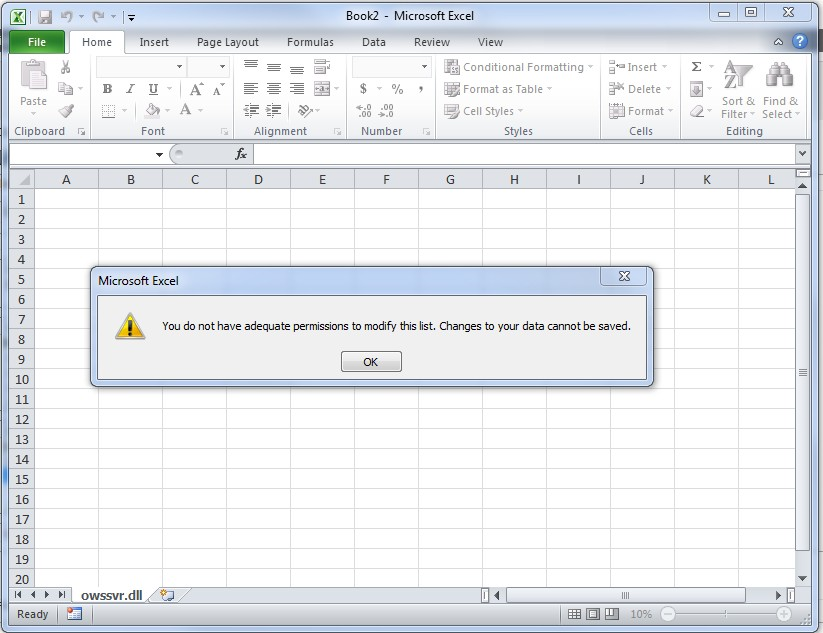Click the Decrease Font Size icon
Viewport: 823px width, 633px height.
tap(218, 89)
